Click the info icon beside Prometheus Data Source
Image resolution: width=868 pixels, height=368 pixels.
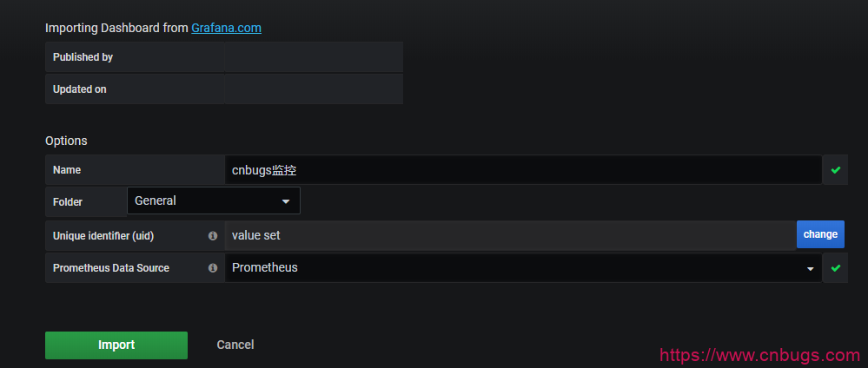[213, 268]
